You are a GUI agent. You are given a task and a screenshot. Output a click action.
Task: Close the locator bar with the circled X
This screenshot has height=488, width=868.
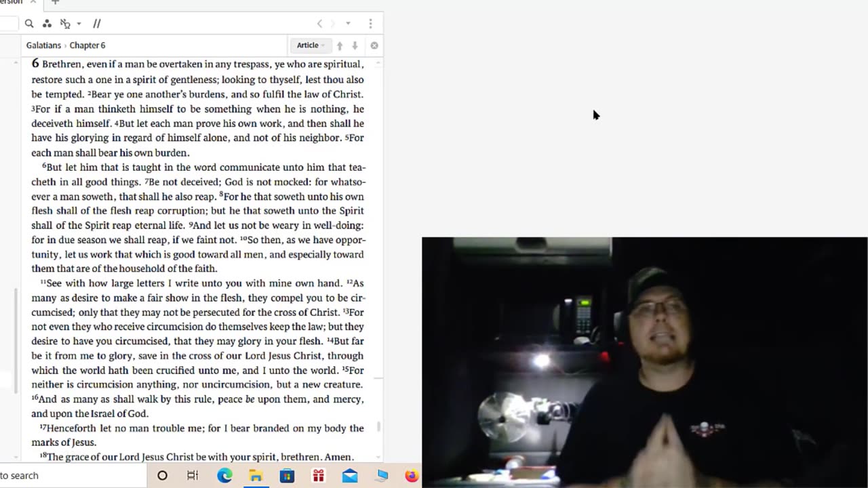374,45
